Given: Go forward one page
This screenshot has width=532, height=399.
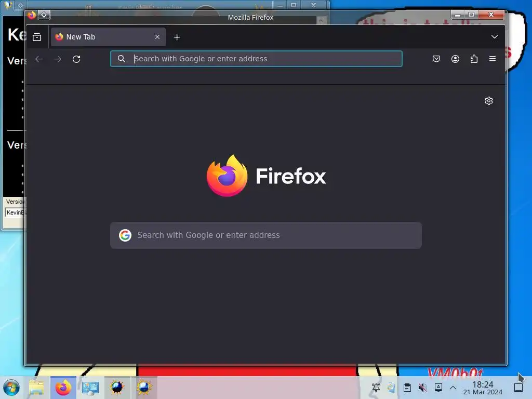Looking at the screenshot, I should click(58, 59).
